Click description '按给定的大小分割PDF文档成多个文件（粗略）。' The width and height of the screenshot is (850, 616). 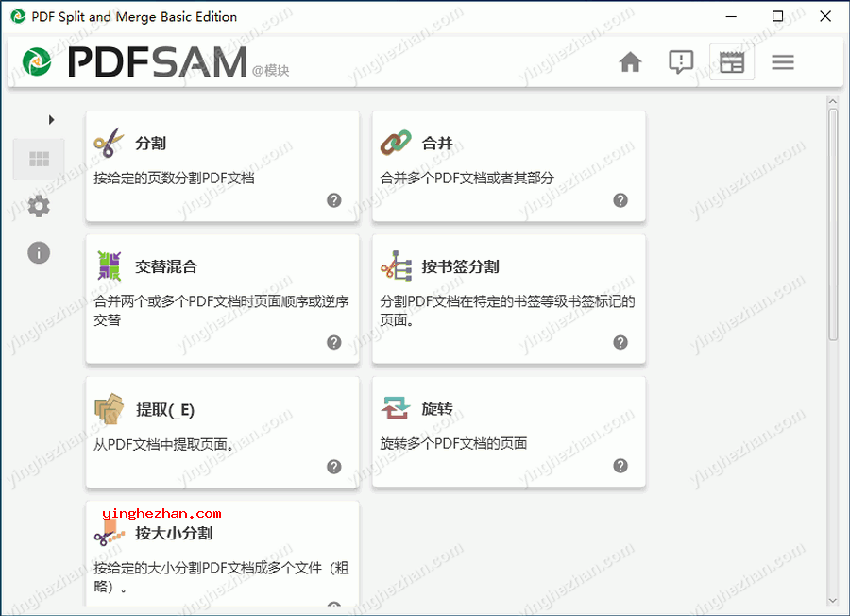click(x=221, y=577)
